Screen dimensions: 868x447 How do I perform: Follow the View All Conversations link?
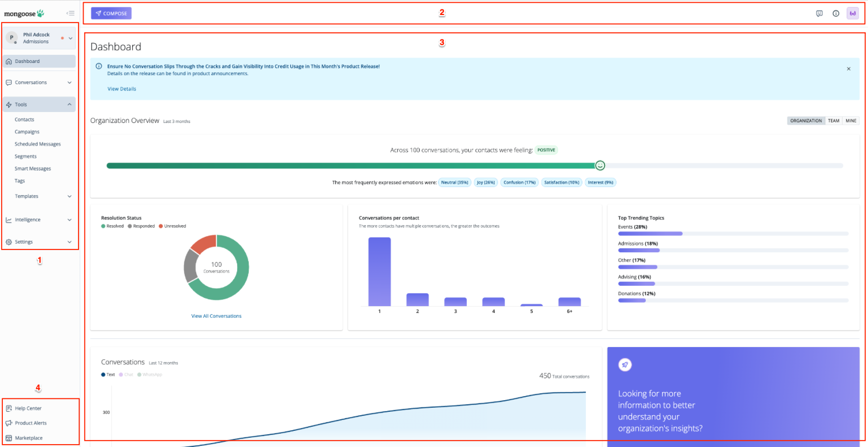(x=216, y=316)
